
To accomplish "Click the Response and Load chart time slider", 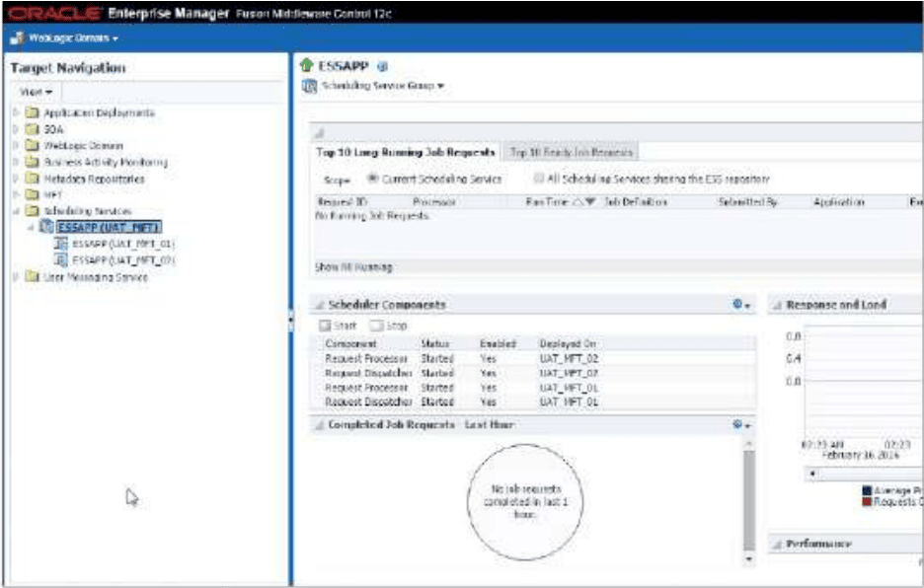I will 864,474.
